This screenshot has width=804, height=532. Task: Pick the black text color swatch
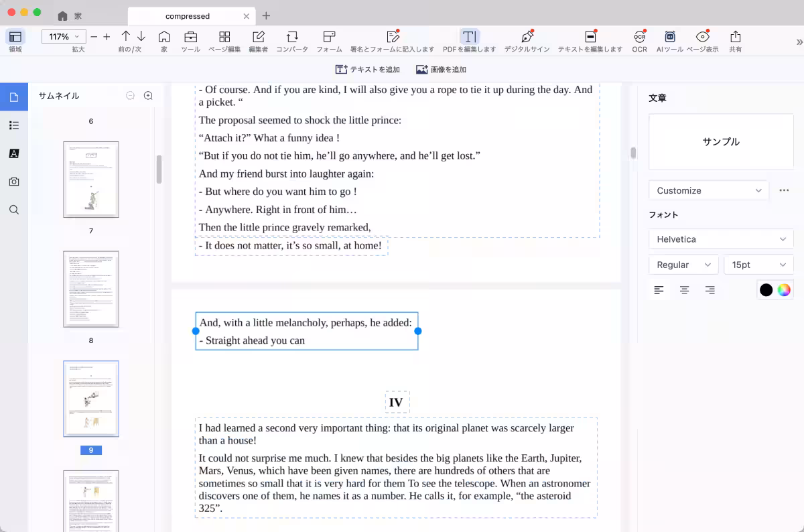[766, 290]
